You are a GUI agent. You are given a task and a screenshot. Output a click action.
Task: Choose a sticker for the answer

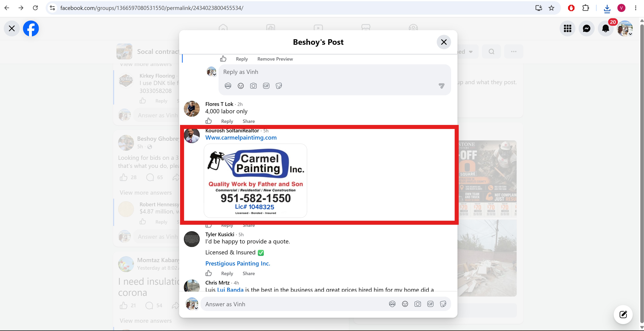click(x=443, y=304)
